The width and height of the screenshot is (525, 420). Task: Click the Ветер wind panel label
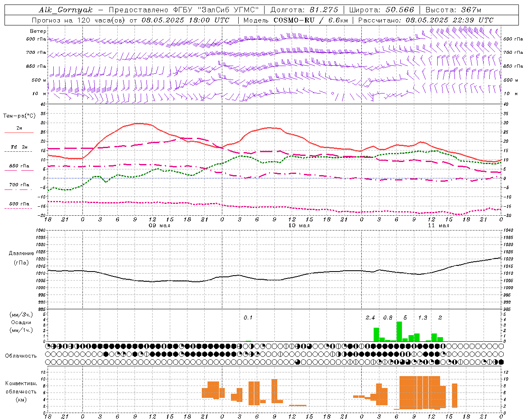point(38,31)
